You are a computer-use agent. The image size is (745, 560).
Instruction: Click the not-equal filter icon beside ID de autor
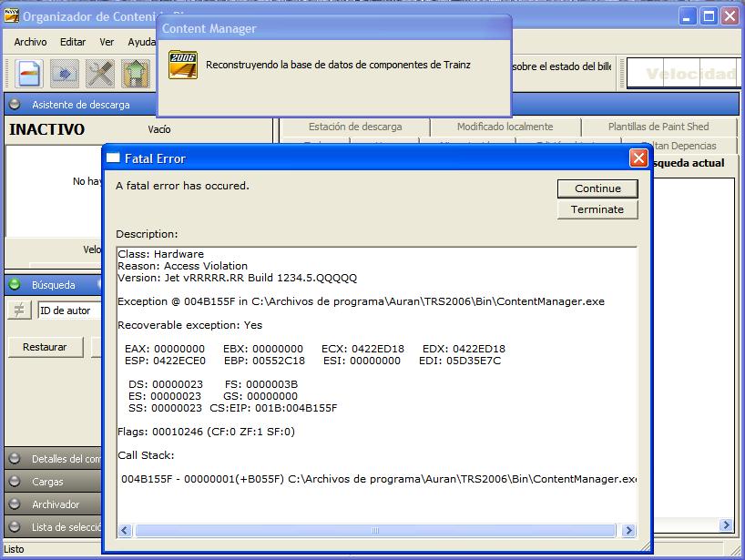18,311
